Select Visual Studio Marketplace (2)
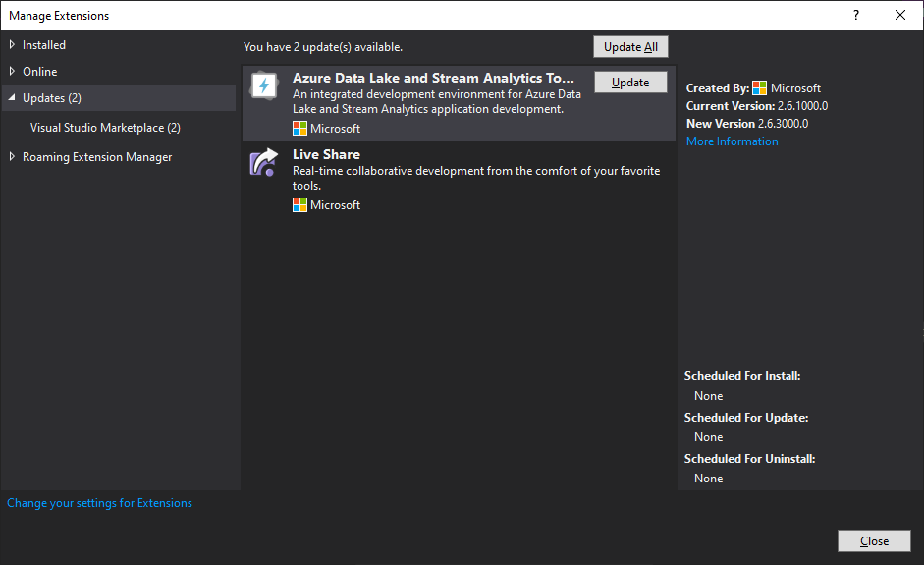The width and height of the screenshot is (924, 565). (105, 128)
